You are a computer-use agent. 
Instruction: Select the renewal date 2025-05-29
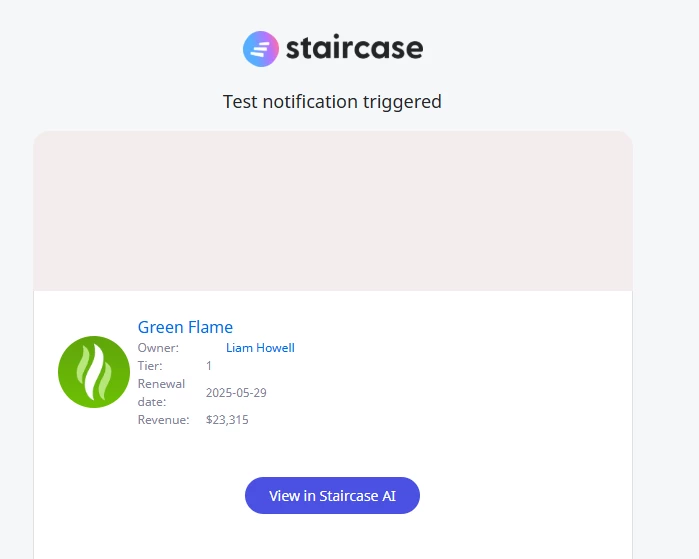(236, 393)
